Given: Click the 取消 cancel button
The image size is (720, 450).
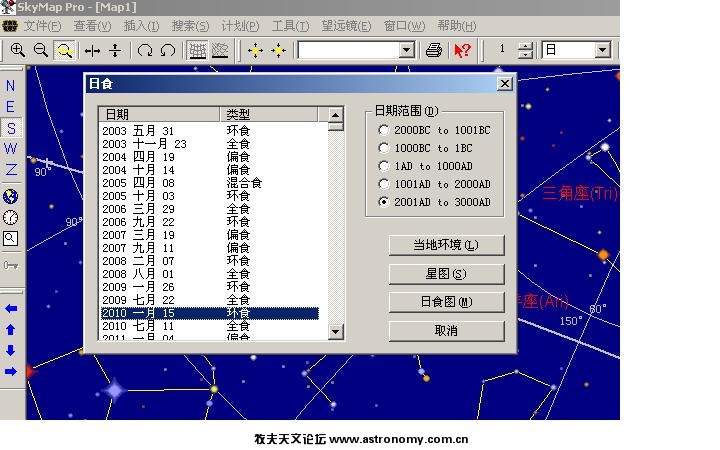Looking at the screenshot, I should click(446, 331).
